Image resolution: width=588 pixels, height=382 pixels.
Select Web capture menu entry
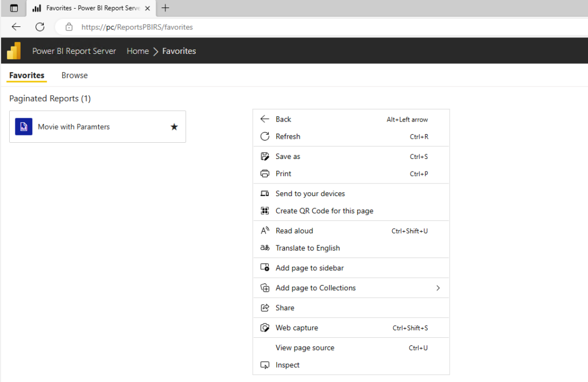coord(351,328)
